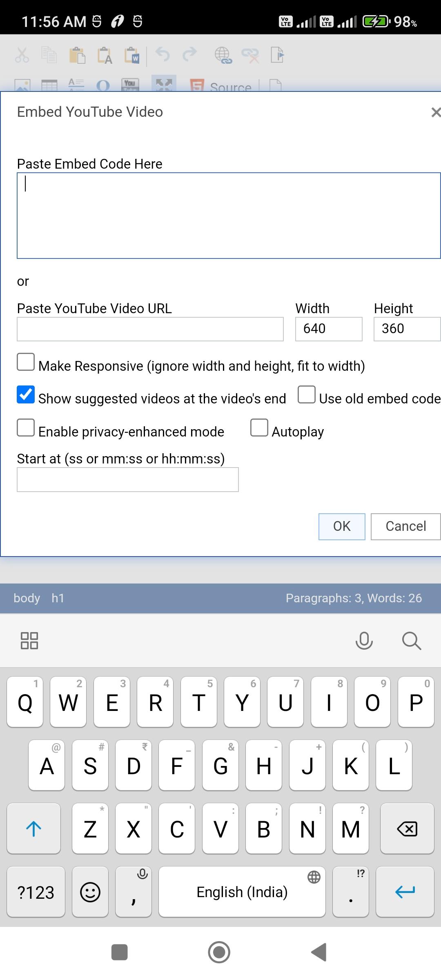The width and height of the screenshot is (441, 980).
Task: Click the Undo arrow icon
Action: [x=163, y=54]
